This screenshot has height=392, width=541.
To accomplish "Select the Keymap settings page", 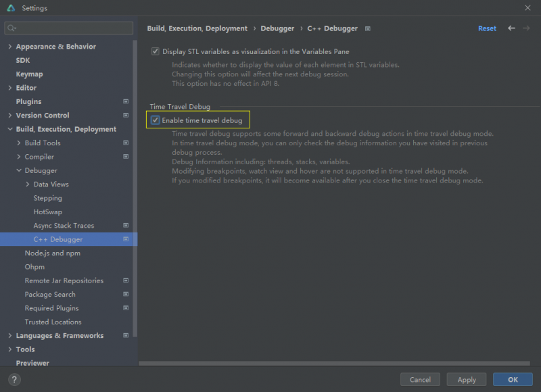I will [29, 74].
